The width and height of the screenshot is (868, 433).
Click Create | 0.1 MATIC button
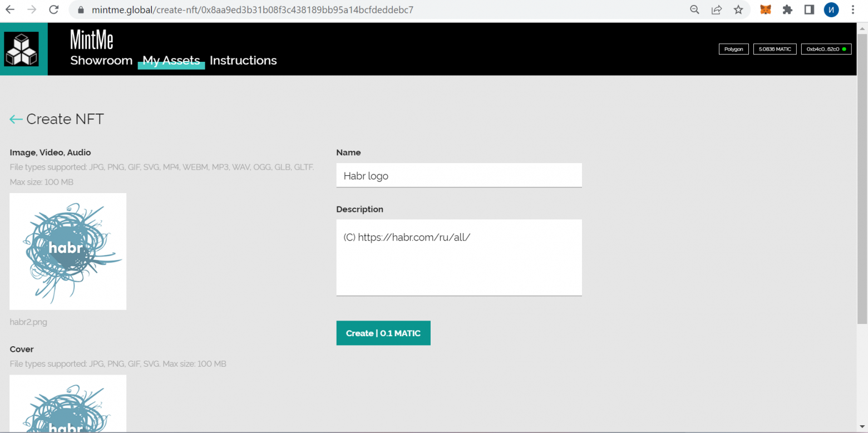point(383,333)
